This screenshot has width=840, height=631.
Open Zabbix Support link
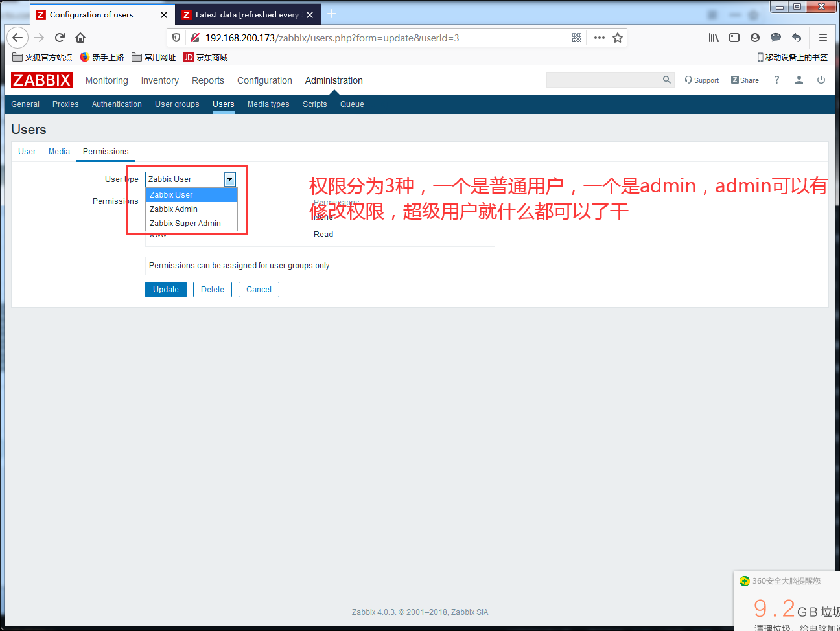point(702,80)
